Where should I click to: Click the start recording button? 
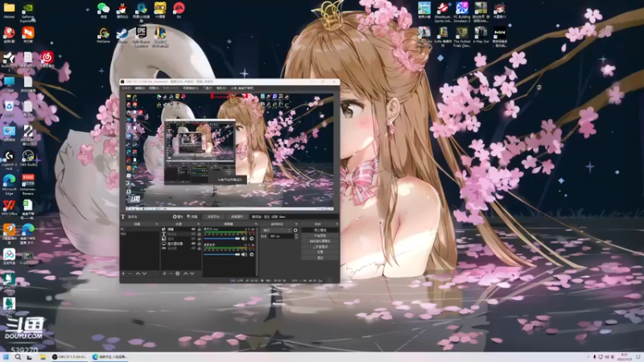(320, 236)
